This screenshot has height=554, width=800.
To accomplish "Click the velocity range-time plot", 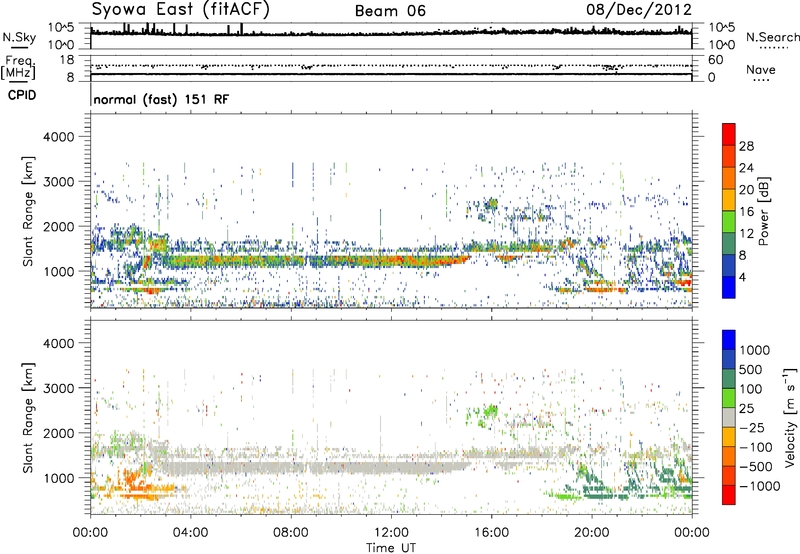I will [x=391, y=417].
